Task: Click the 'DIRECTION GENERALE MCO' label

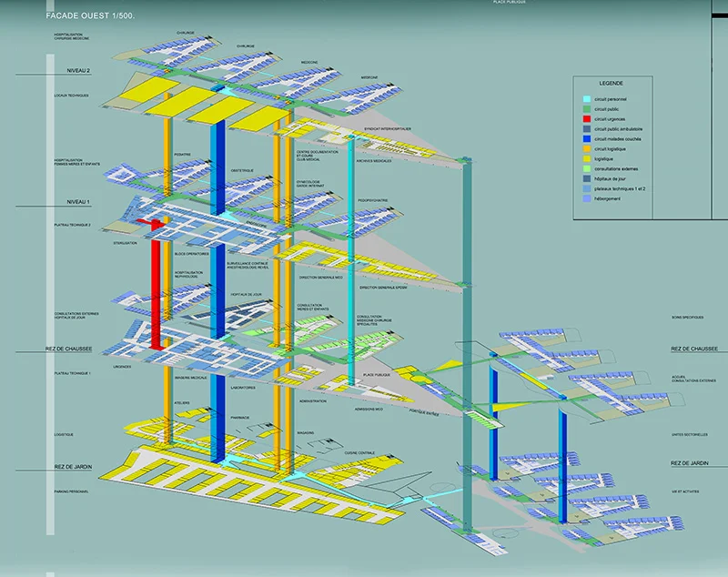Action: (x=321, y=278)
